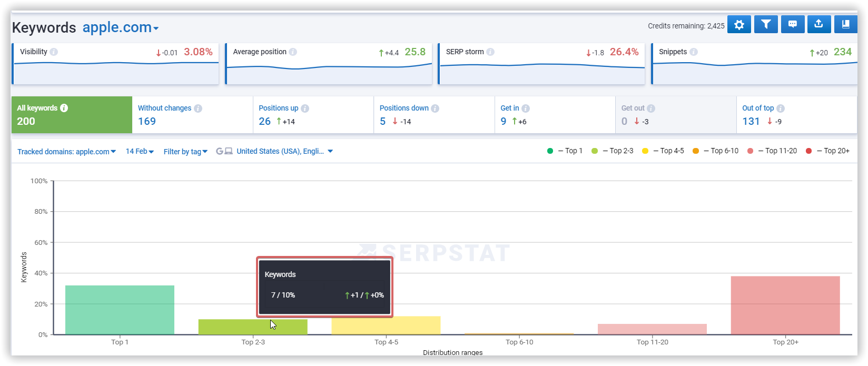
Task: Select the Out of top tab
Action: tap(797, 115)
